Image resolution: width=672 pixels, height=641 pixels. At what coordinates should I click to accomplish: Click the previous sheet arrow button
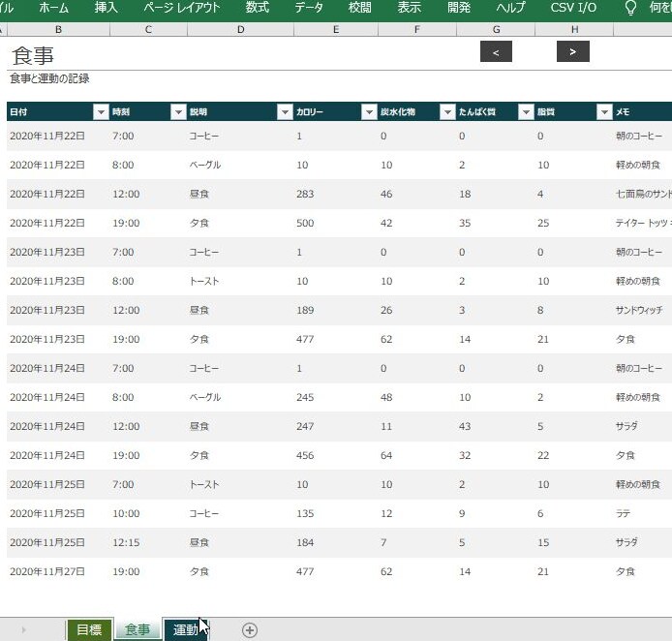496,52
